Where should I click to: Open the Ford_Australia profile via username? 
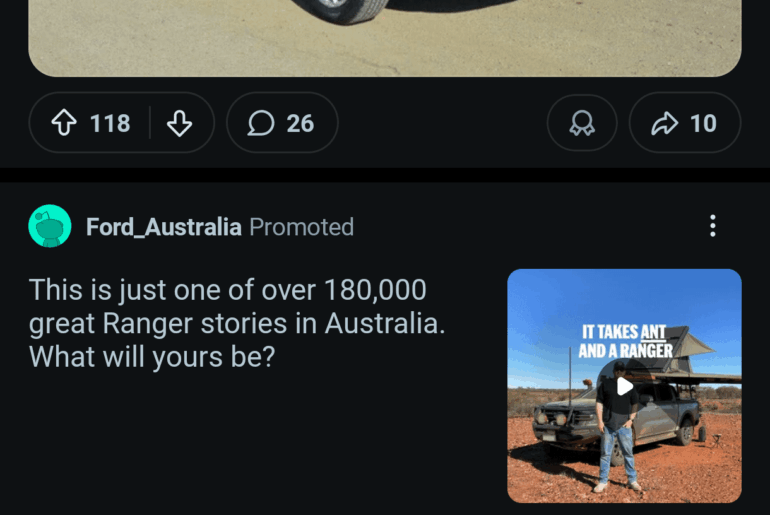tap(163, 227)
